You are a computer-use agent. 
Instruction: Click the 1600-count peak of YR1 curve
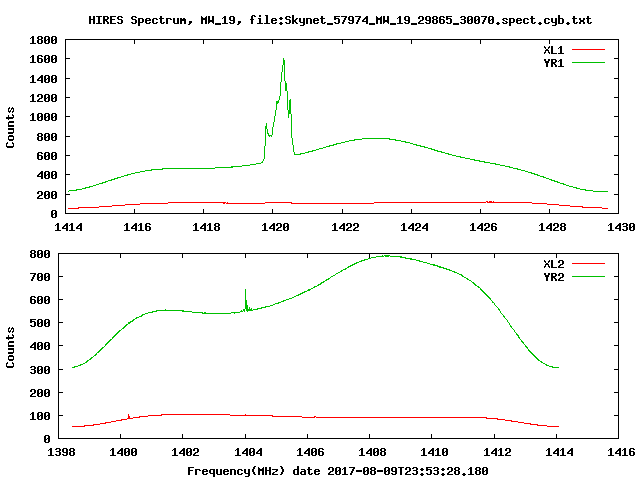pos(283,60)
